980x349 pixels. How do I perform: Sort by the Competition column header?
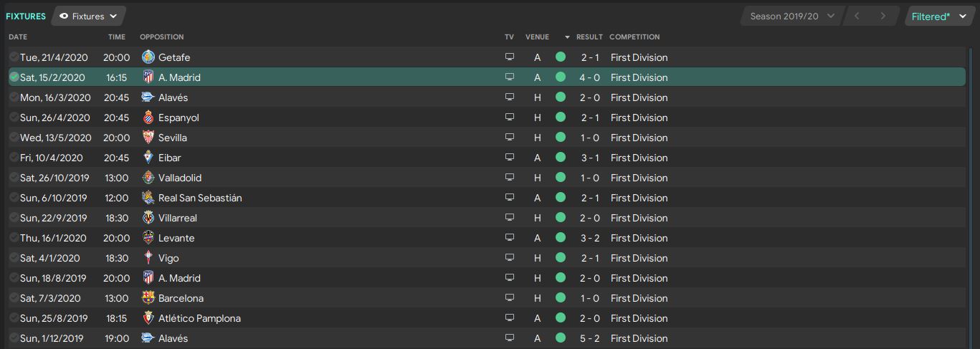coord(634,37)
